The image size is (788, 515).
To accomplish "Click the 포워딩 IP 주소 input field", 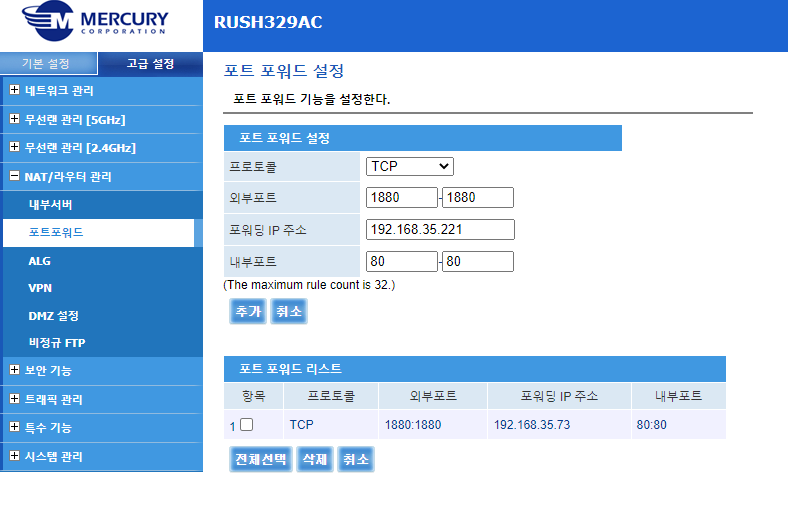I will [440, 230].
